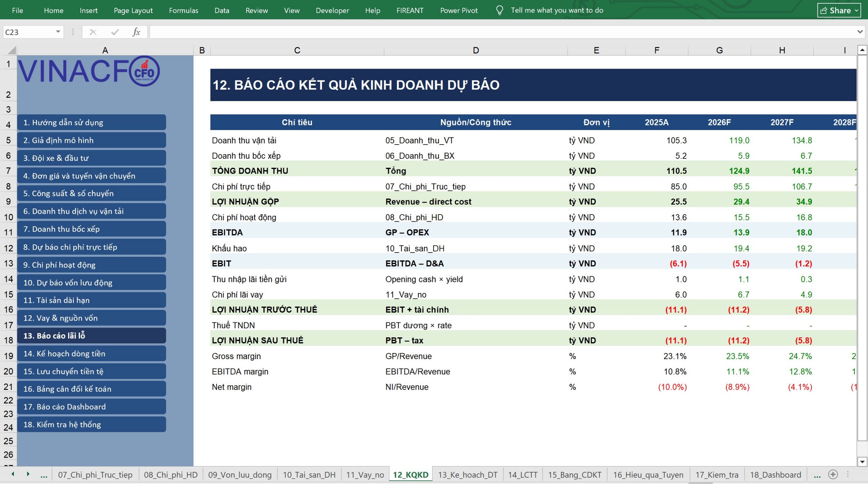
Task: Click the sheet tab scroll left arrow
Action: click(13, 474)
